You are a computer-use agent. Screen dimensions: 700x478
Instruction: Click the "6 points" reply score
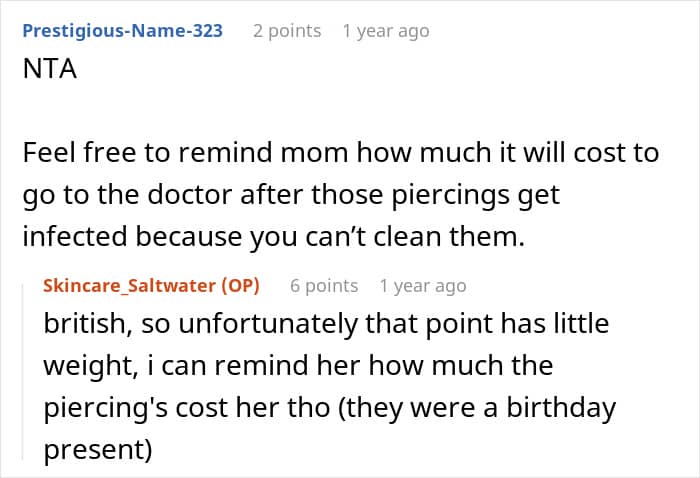click(x=324, y=286)
